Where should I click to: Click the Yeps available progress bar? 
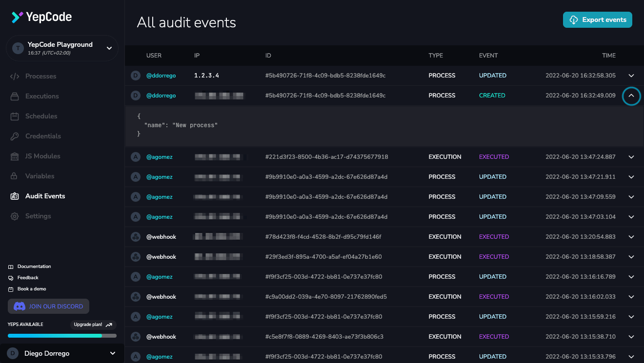coord(62,336)
